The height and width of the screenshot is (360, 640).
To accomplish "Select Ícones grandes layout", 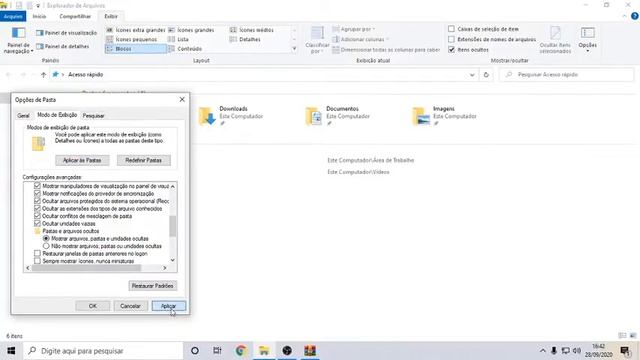I will click(191, 30).
